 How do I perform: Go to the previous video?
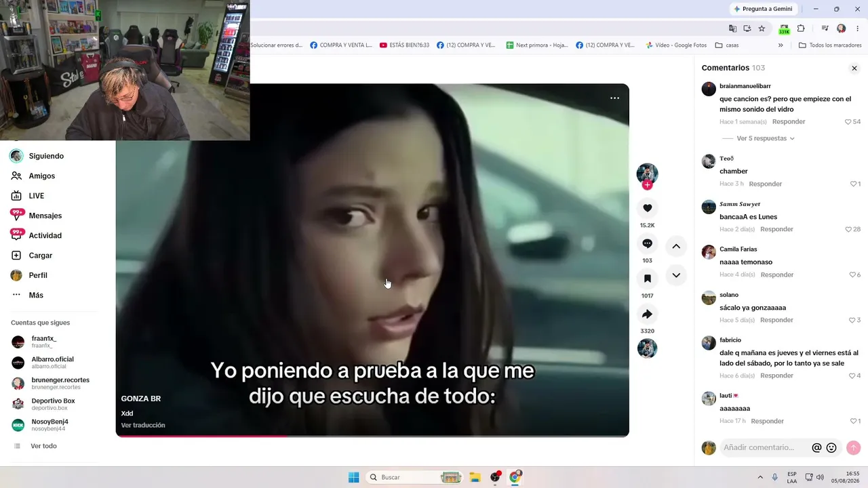[x=676, y=246]
